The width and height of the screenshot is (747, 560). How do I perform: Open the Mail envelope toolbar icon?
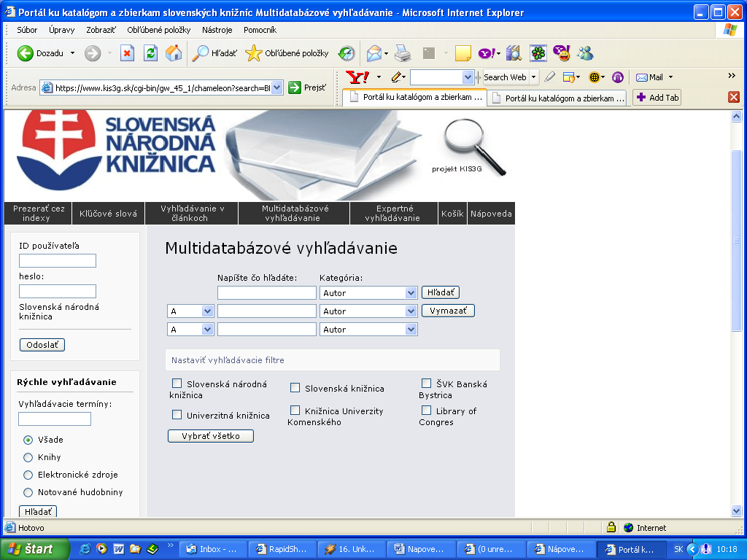[375, 53]
